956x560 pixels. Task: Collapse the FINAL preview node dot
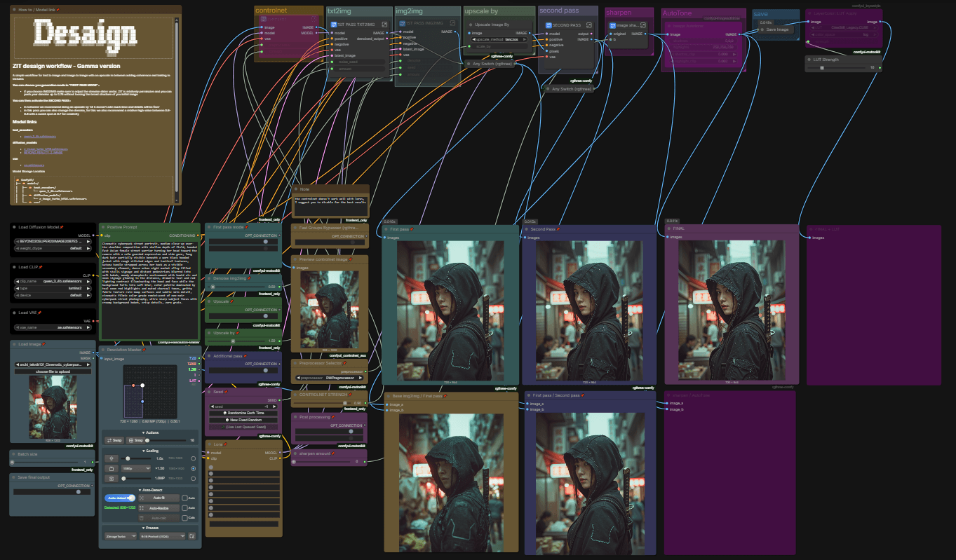click(x=669, y=228)
